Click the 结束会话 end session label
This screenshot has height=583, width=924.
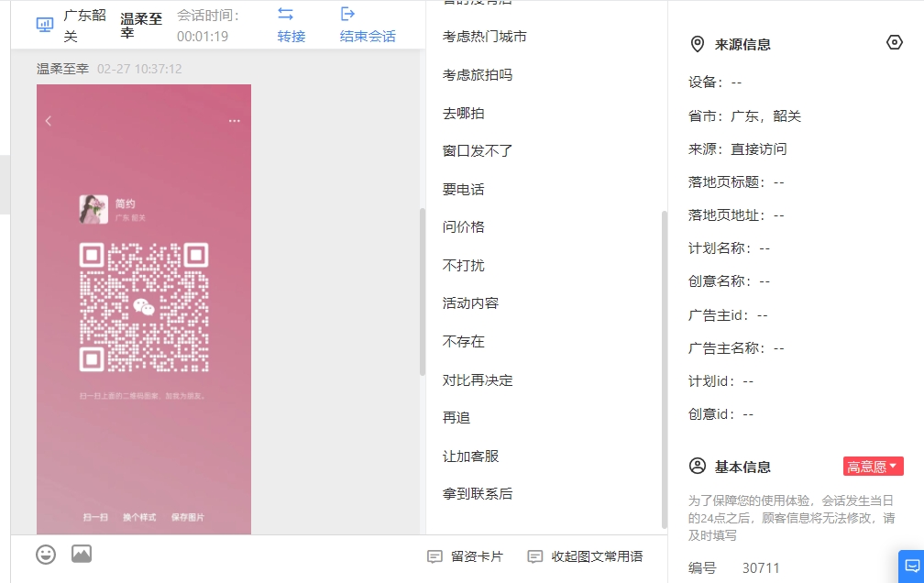click(x=368, y=37)
